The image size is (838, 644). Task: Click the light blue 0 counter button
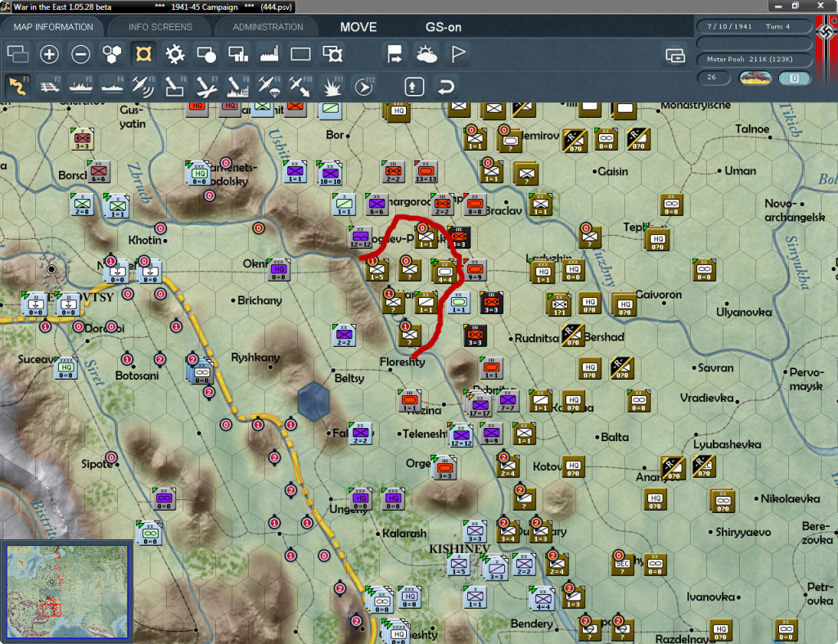click(x=795, y=78)
